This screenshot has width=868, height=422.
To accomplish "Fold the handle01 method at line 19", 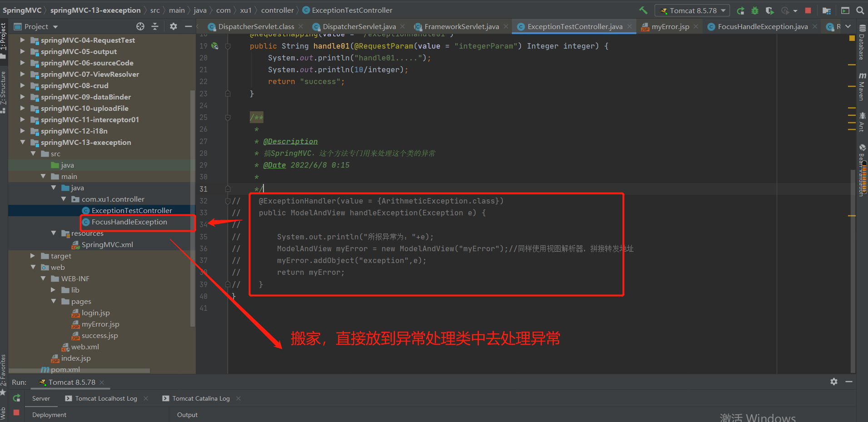I will (228, 46).
